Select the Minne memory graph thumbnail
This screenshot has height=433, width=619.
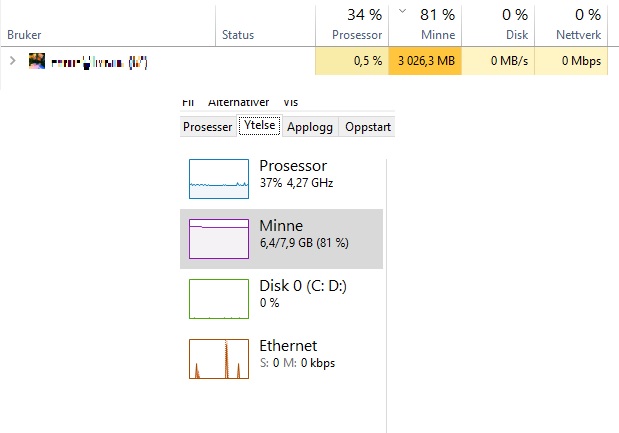pyautogui.click(x=219, y=239)
